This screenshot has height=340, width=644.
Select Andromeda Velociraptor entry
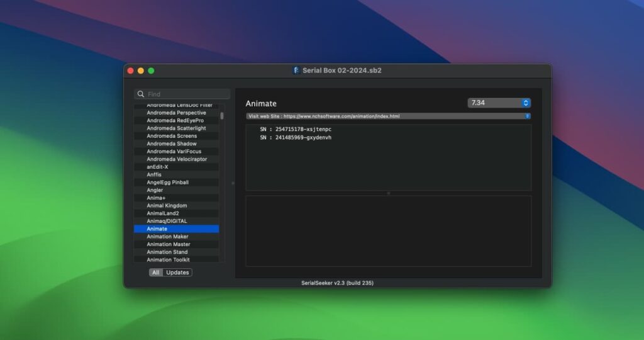177,159
